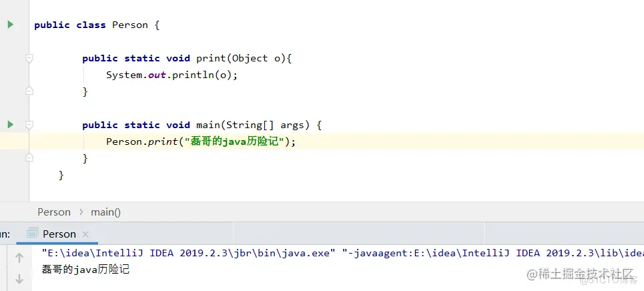The width and height of the screenshot is (644, 291).
Task: Click the console output '磊哥的java历险记'
Action: tap(85, 270)
